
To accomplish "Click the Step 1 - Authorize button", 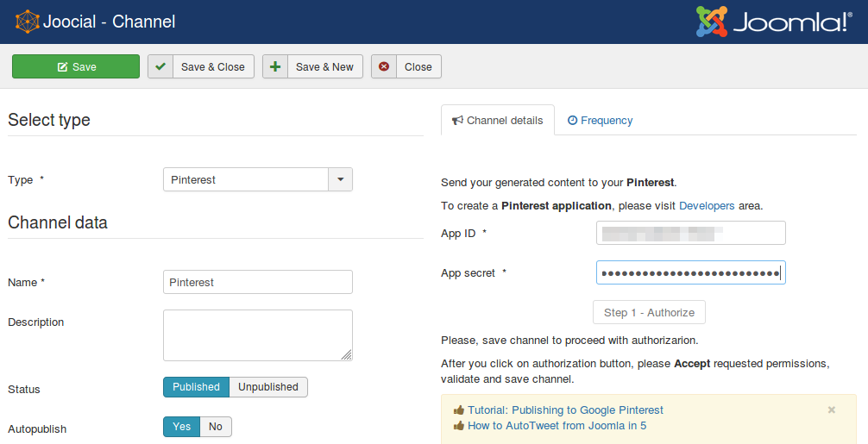I will pos(649,312).
